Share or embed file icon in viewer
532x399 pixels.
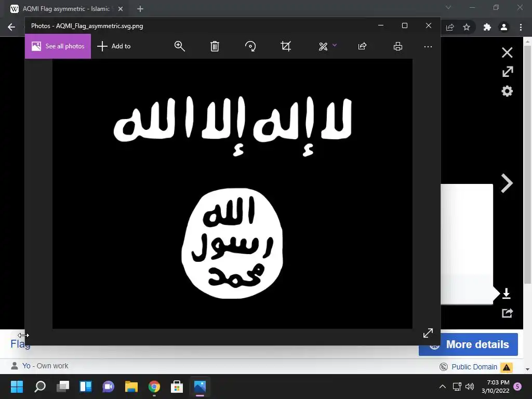click(507, 313)
